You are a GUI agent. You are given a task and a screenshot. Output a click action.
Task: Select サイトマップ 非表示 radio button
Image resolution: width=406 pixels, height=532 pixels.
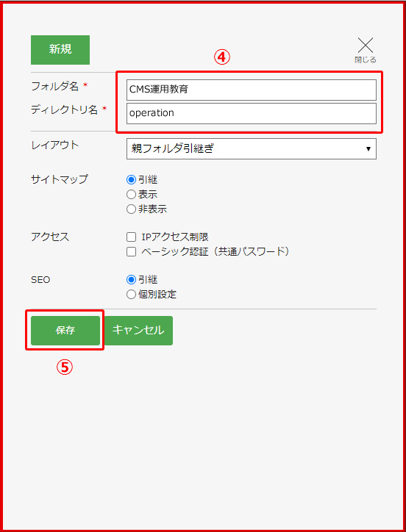[131, 209]
